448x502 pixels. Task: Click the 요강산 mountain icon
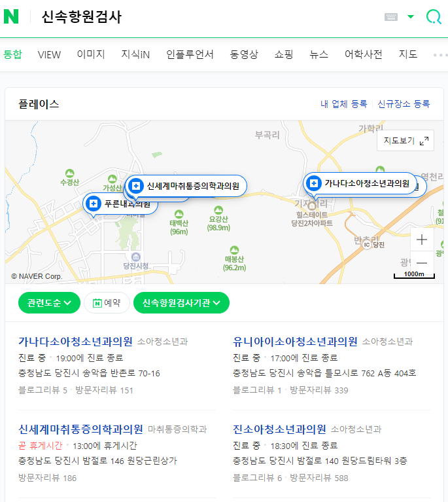point(218,210)
